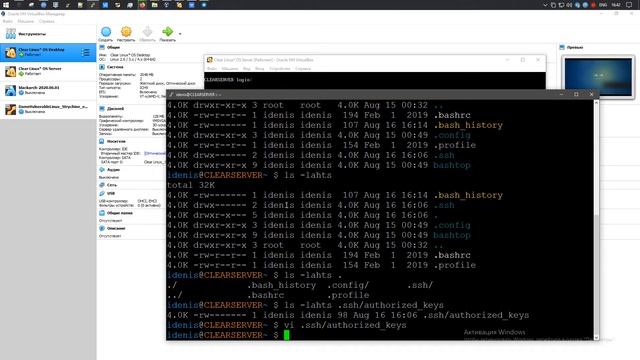Click the Превью panel header icon
This screenshot has width=640, height=360.
[x=562, y=47]
